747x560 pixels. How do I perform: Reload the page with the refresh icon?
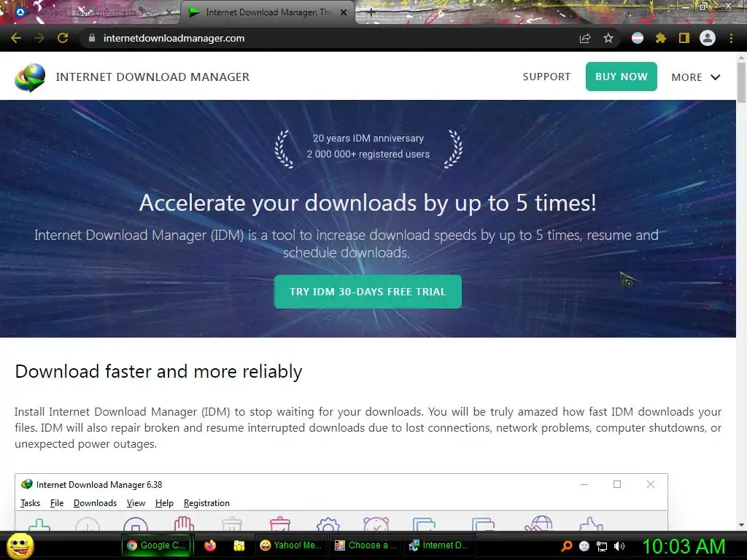(63, 38)
